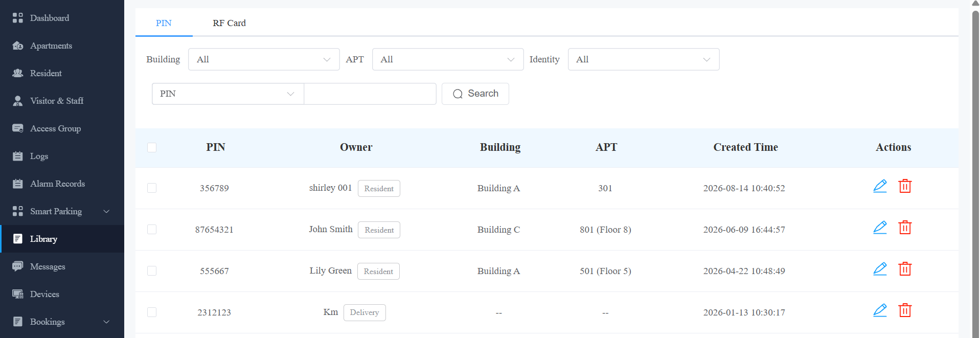Switch to the RF Card tab
The width and height of the screenshot is (980, 338).
(x=229, y=23)
